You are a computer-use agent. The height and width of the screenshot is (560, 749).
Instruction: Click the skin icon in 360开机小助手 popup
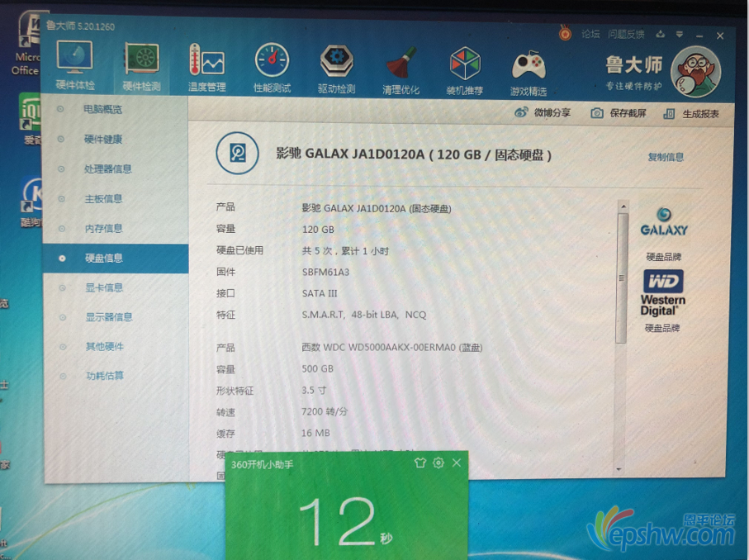pos(420,463)
